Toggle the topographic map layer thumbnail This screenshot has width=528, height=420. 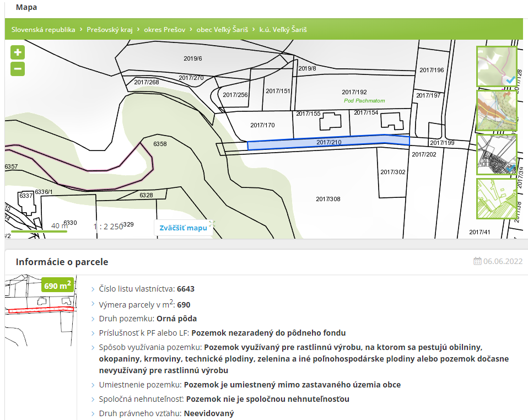click(496, 111)
